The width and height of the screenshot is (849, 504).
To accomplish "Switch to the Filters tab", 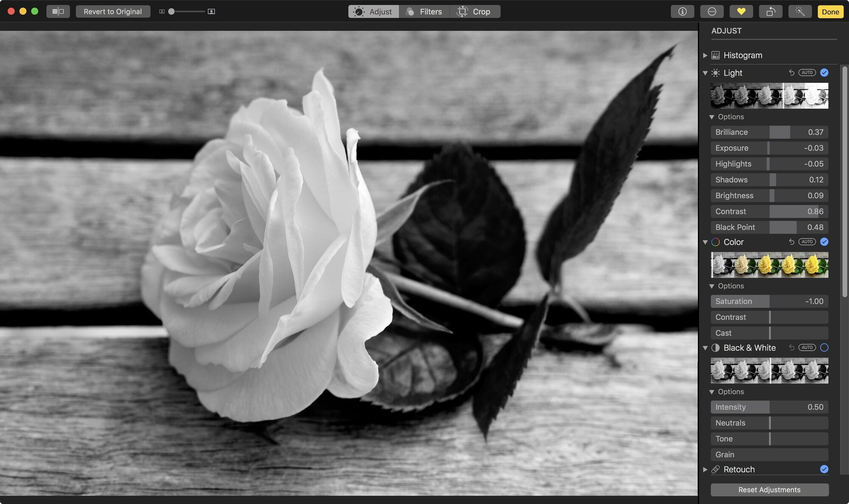I will coord(424,11).
